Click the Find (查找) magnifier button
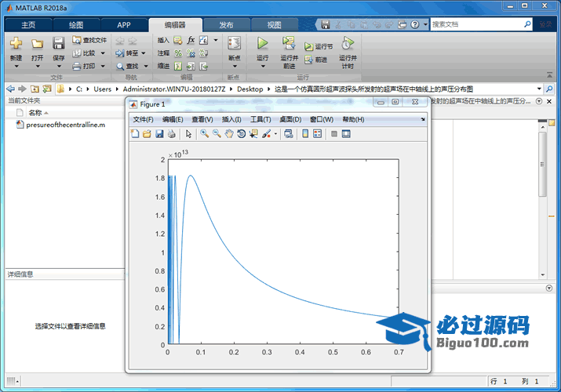The height and width of the screenshot is (392, 561). pos(128,66)
